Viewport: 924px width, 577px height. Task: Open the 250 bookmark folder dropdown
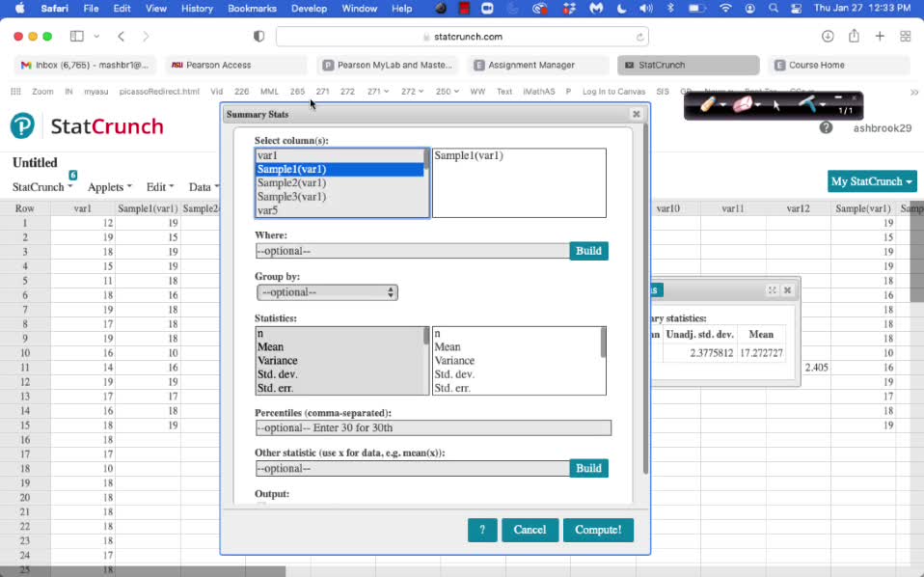click(x=448, y=92)
